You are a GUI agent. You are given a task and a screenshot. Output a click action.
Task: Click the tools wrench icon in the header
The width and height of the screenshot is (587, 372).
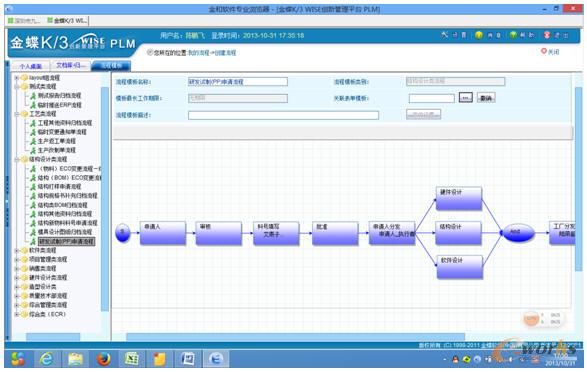click(x=444, y=35)
